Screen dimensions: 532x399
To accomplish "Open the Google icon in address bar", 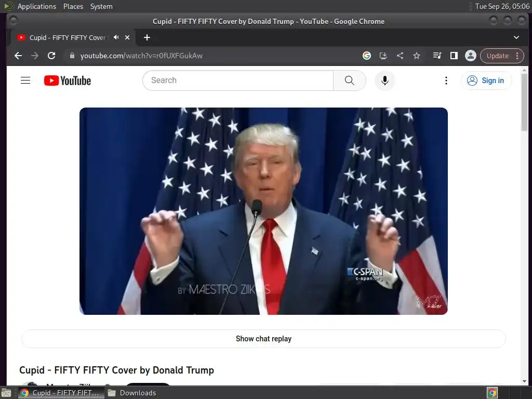I will tap(366, 56).
